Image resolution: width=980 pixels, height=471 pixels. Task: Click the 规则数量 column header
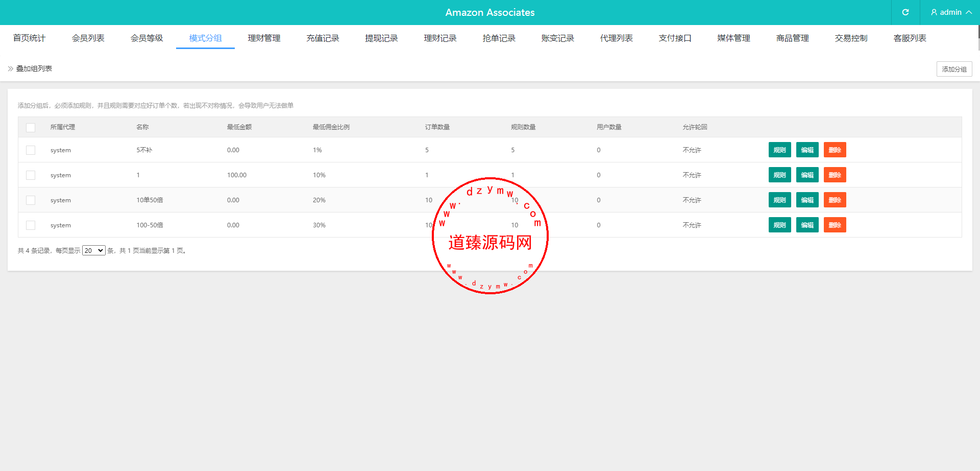click(523, 127)
